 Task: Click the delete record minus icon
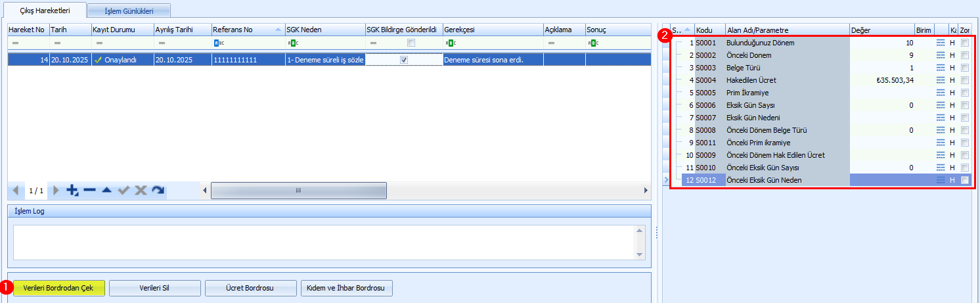click(x=90, y=191)
